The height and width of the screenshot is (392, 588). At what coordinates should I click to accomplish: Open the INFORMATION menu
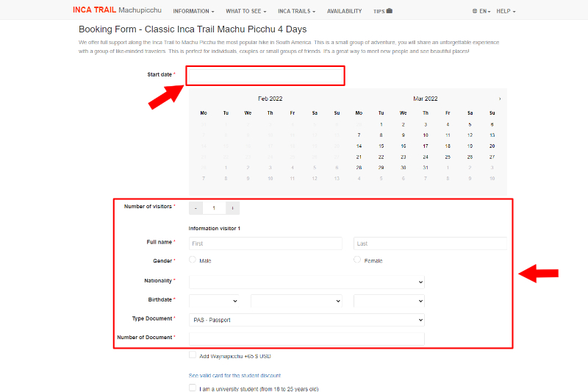[x=193, y=11]
